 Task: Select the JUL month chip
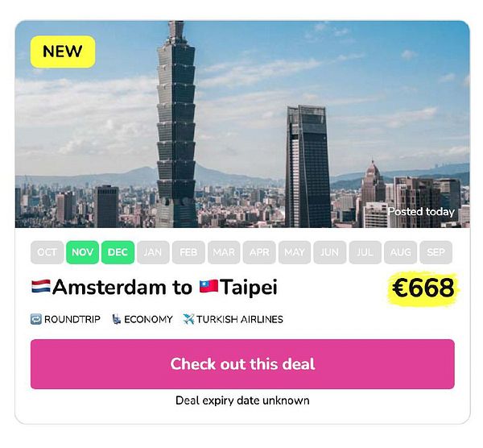365,252
